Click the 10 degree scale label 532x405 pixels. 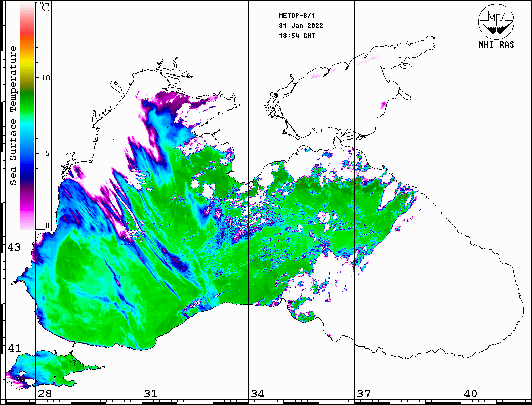click(45, 78)
